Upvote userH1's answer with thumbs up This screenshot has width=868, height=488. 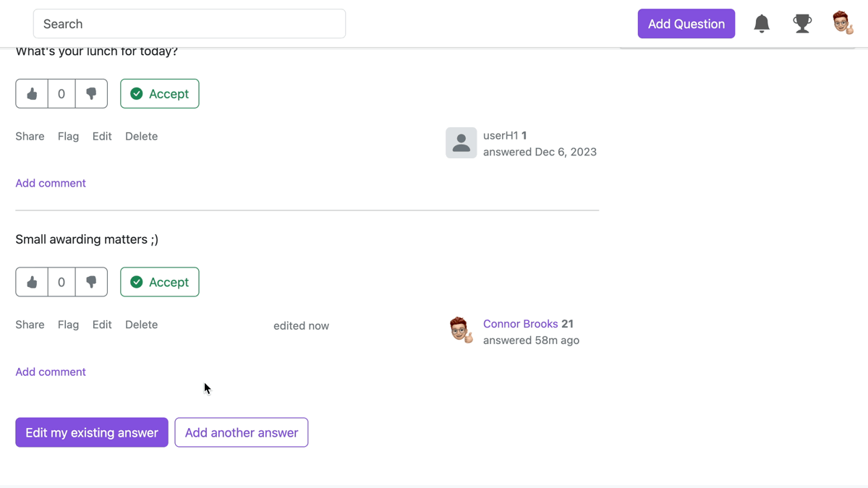pyautogui.click(x=32, y=94)
